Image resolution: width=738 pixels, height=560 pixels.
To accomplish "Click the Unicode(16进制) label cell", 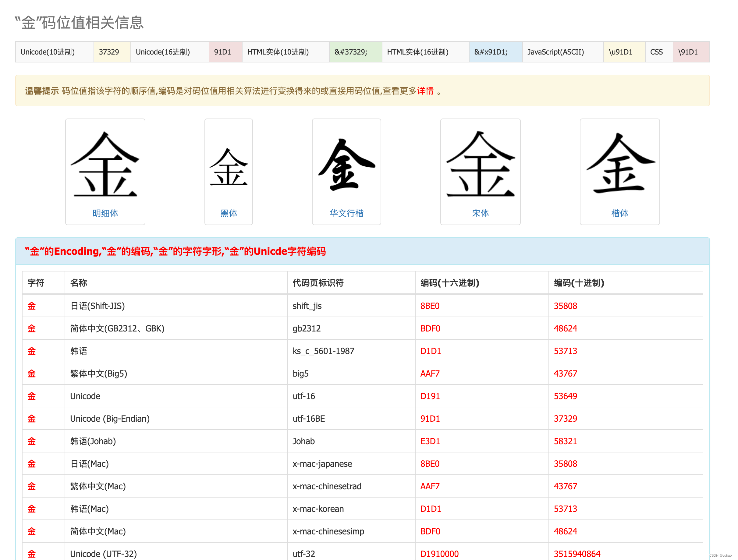I will click(170, 52).
